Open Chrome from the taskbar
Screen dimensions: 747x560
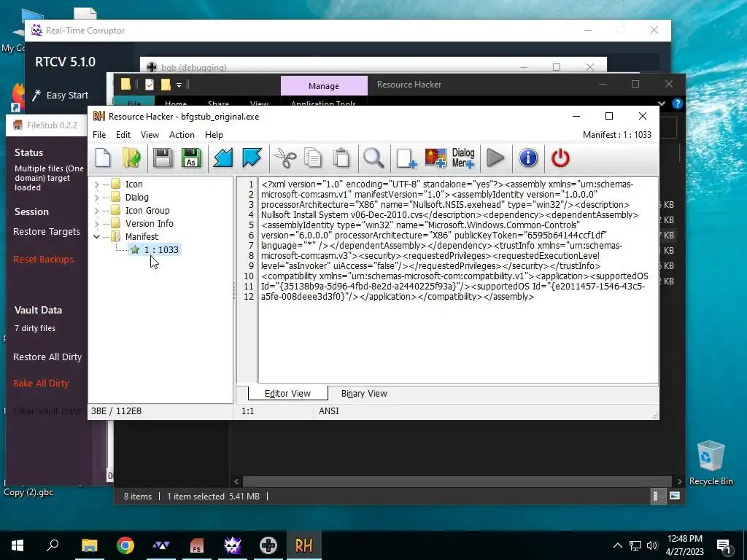coord(125,545)
